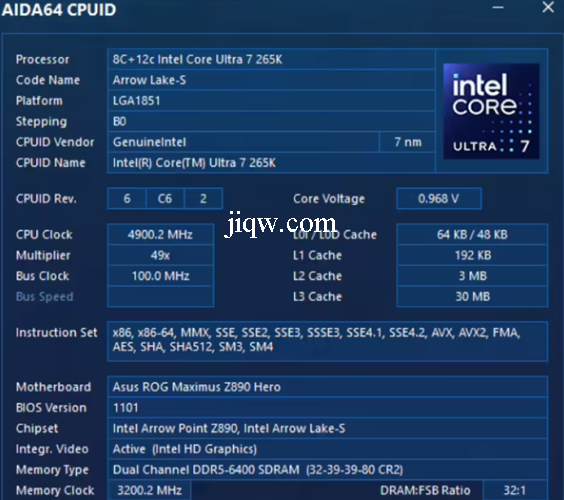Click the Multiplier value '49x'
564x500 pixels.
(160, 255)
